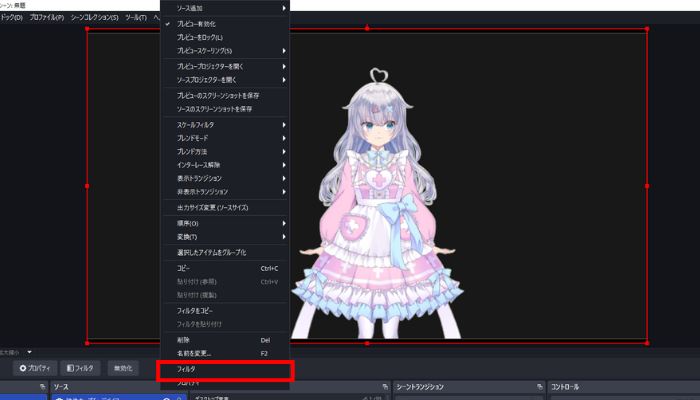700x400 pixels.
Task: Click the left-middle red handle of the source
Action: 87,186
